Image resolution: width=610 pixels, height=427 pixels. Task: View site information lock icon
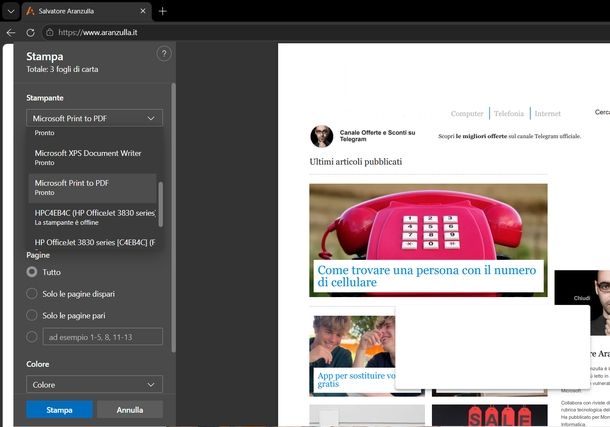point(50,33)
